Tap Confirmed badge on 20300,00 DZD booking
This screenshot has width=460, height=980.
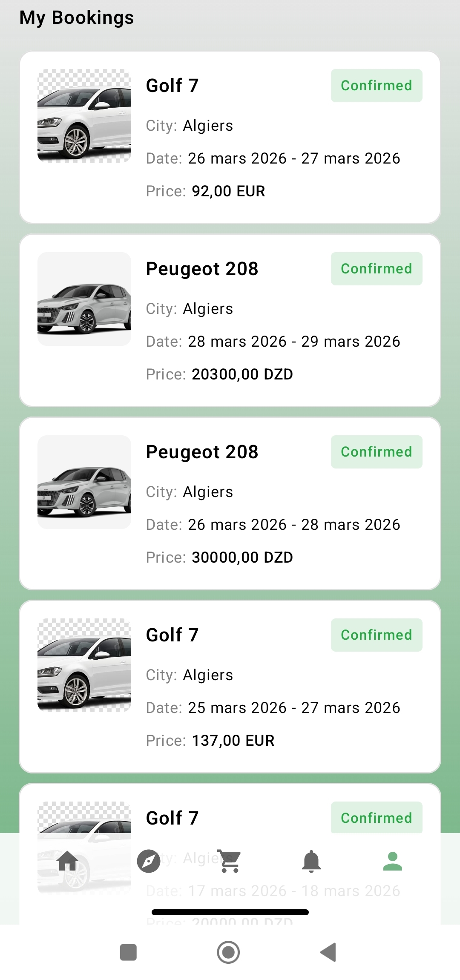coord(377,269)
